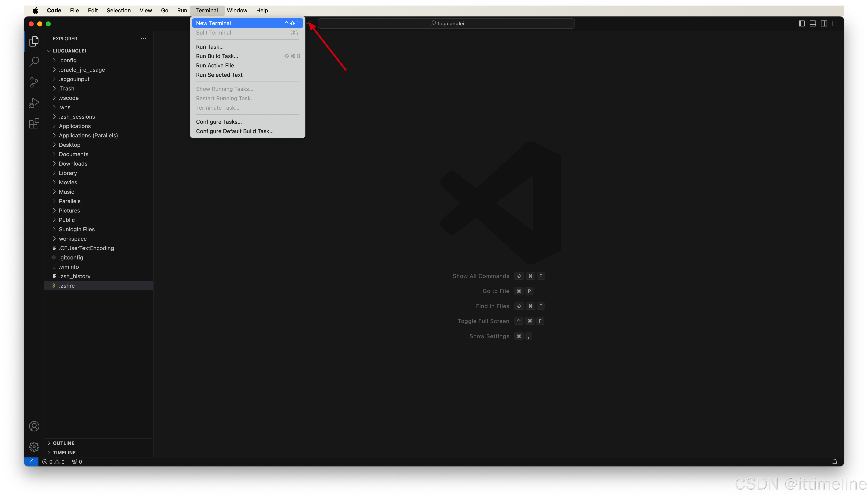Expand the OUTLINE section
The image size is (868, 498).
[64, 443]
